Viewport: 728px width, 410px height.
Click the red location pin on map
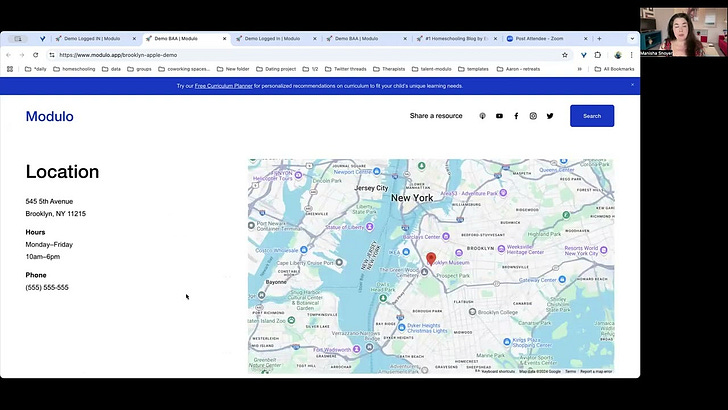tap(431, 259)
